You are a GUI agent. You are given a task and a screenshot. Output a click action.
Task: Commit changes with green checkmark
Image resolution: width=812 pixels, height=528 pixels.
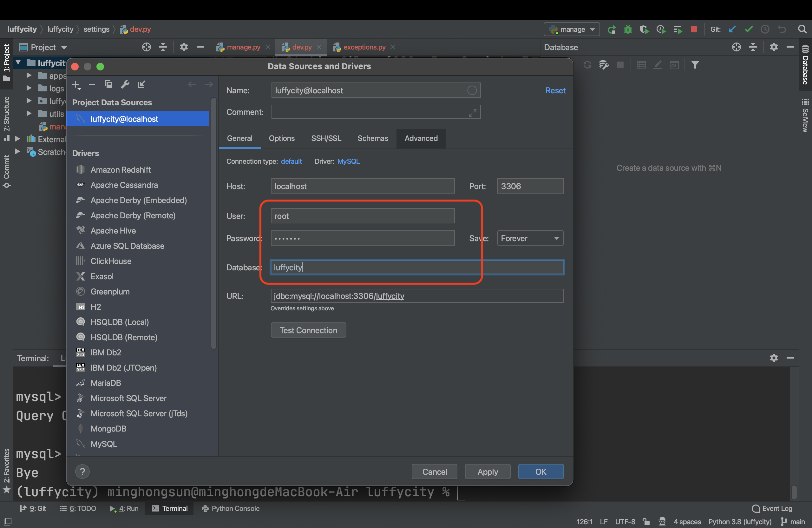(x=749, y=30)
